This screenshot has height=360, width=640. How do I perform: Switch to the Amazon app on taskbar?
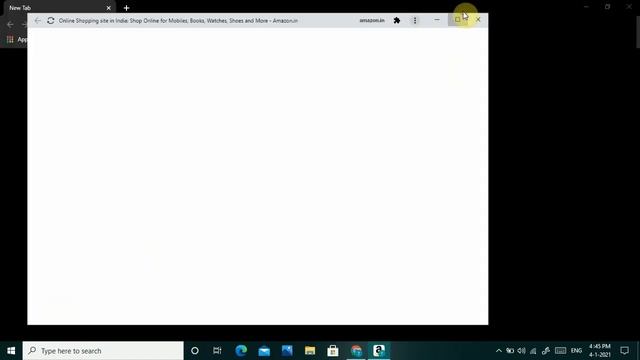click(379, 351)
